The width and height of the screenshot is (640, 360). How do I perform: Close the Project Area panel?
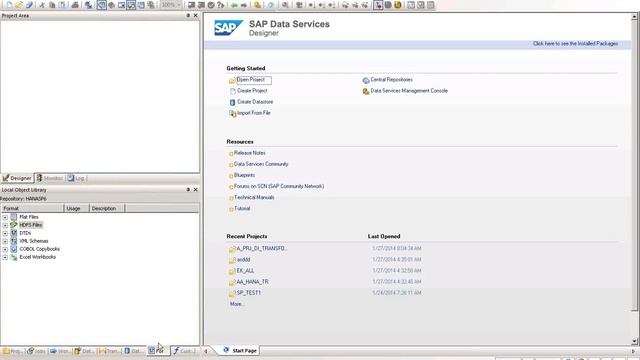coord(196,16)
